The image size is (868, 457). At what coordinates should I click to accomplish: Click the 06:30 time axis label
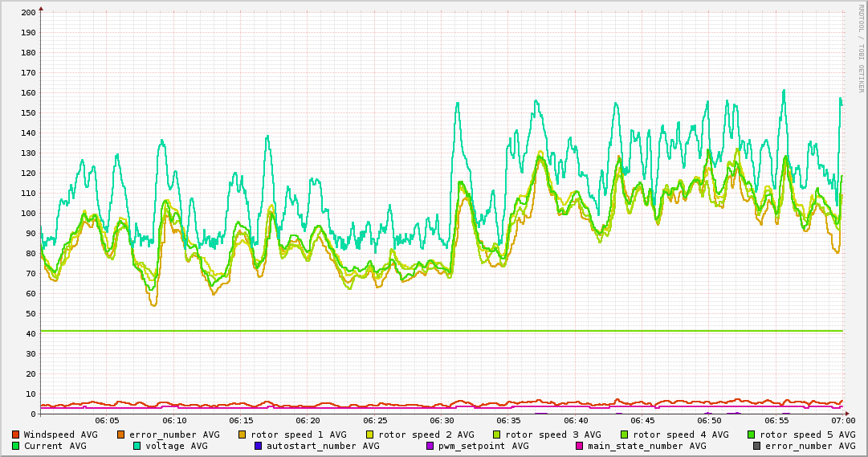click(442, 421)
